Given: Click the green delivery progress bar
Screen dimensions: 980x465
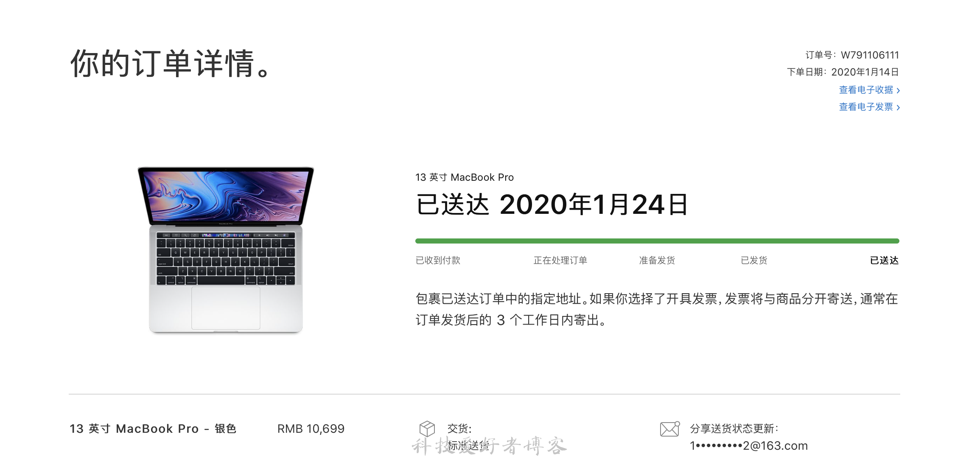Looking at the screenshot, I should click(x=657, y=241).
